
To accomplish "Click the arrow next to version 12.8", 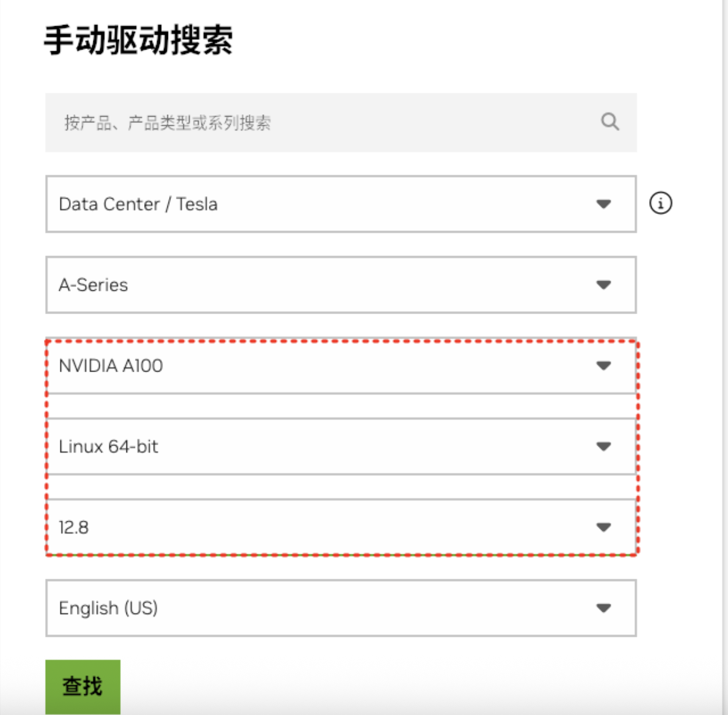I will click(x=603, y=527).
